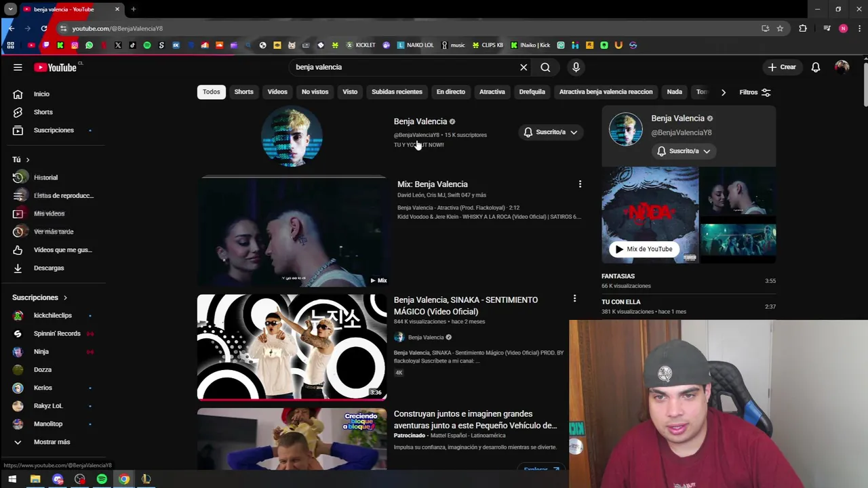Screen dimensions: 868x488
Task: Open options menu for SENTIMIENTO MÁGICO video
Action: pos(574,299)
